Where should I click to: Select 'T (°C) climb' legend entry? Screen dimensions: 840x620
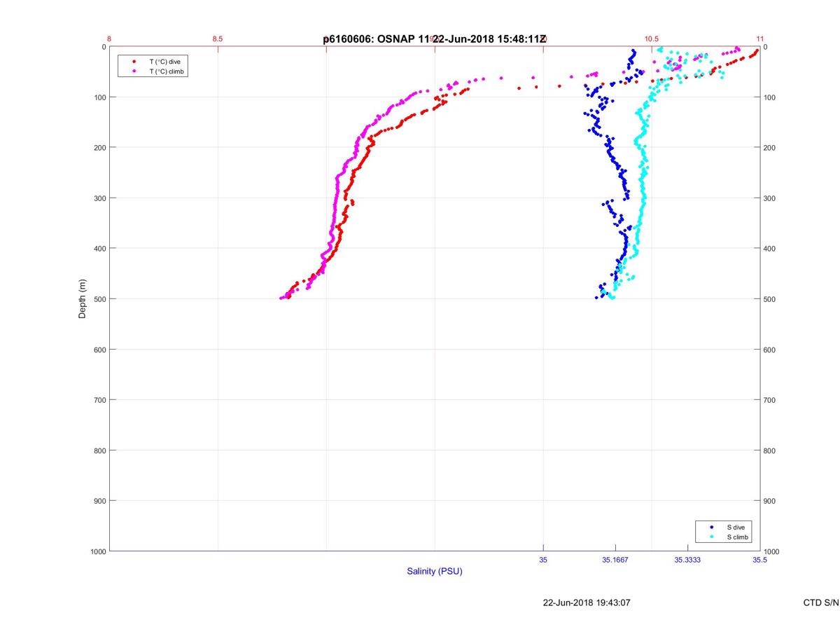pyautogui.click(x=167, y=71)
